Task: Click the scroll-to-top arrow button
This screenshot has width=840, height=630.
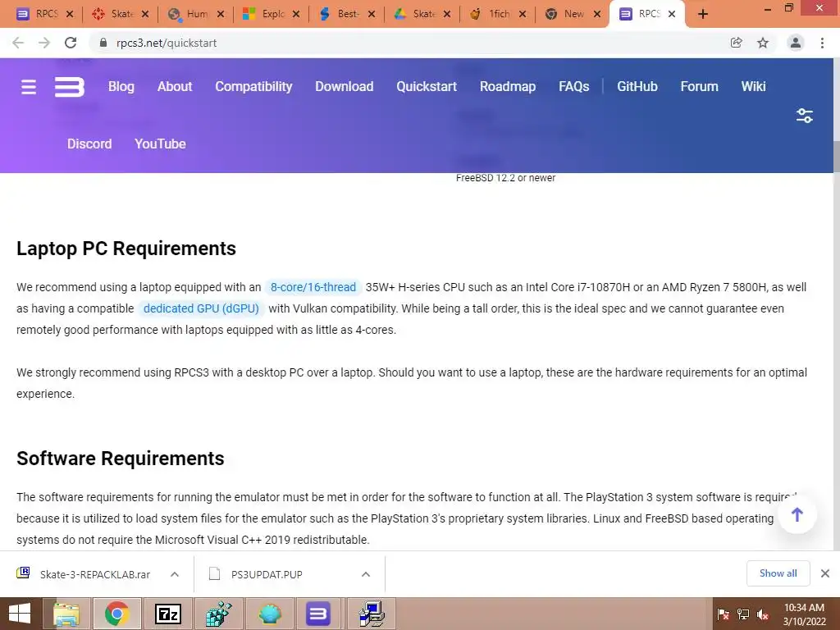Action: tap(797, 515)
